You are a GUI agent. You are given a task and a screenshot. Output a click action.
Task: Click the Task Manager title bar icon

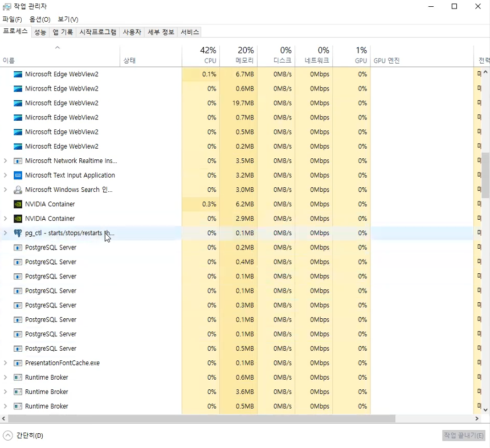(7, 7)
